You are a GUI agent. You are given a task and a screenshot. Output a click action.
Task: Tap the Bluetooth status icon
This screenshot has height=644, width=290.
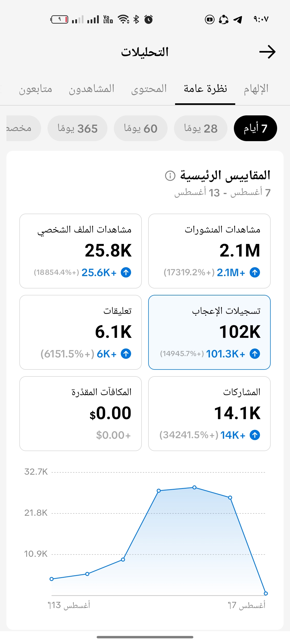[136, 19]
